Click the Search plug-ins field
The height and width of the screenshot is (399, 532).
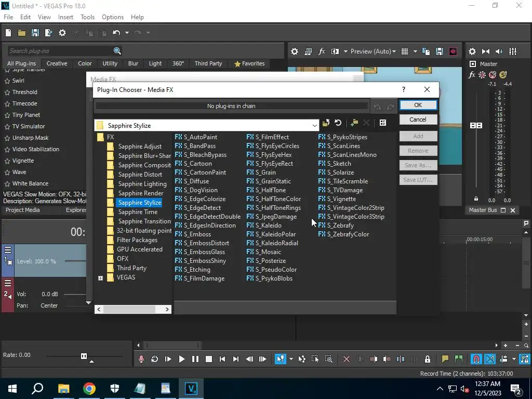click(x=60, y=51)
